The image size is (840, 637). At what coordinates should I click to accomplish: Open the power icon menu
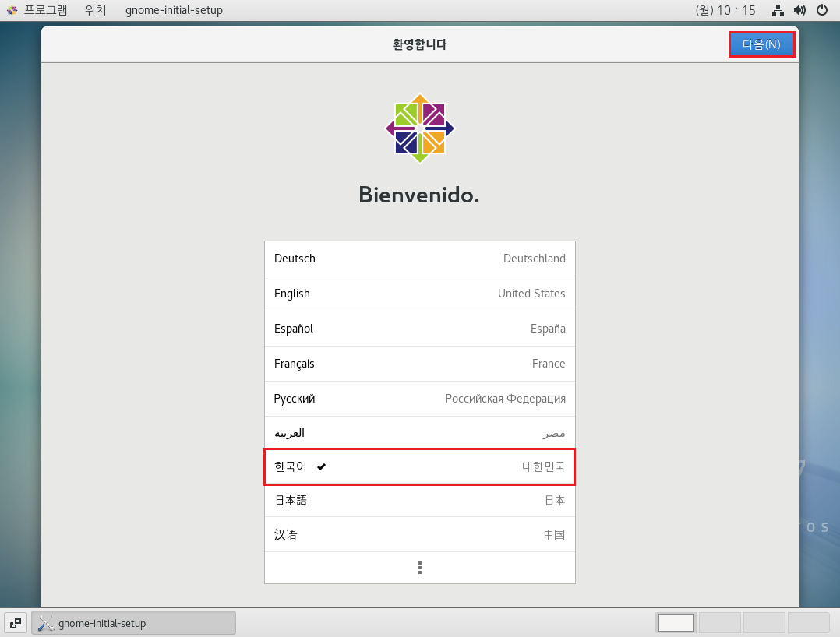click(822, 10)
